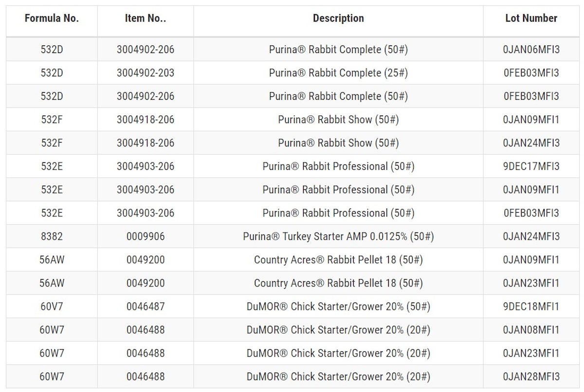Select item number 3004902-203
The image size is (584, 392).
pos(146,73)
